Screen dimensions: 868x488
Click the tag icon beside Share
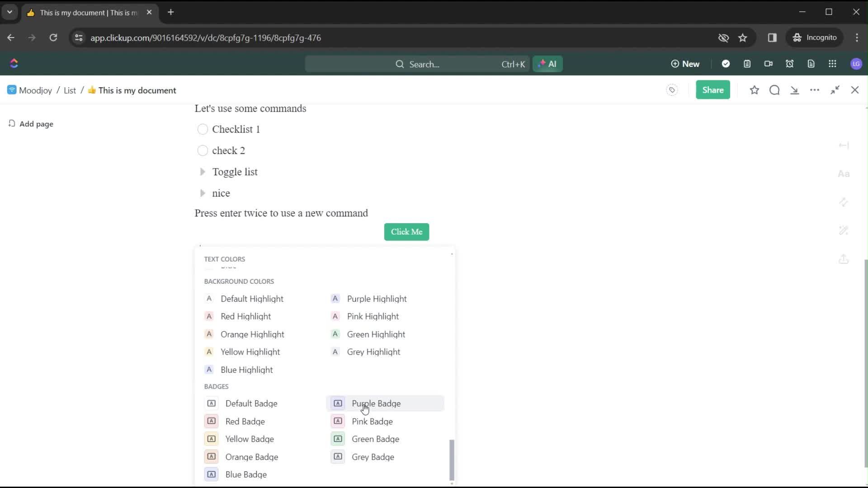[x=672, y=90]
